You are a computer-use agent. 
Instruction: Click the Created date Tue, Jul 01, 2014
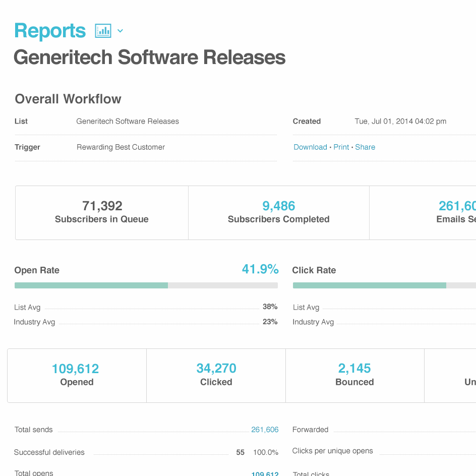400,122
